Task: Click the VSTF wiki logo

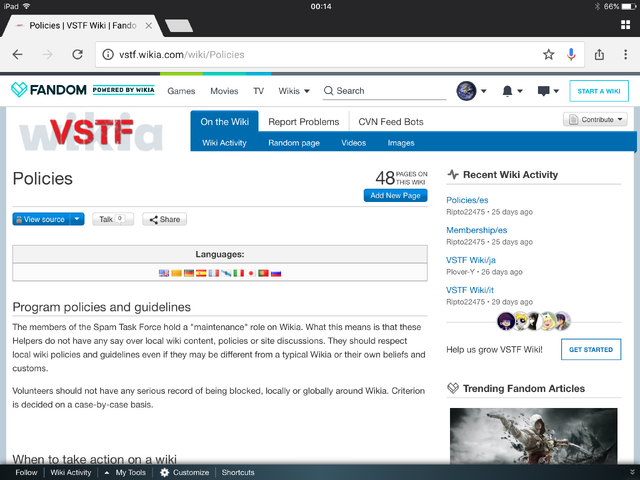Action: pyautogui.click(x=91, y=131)
